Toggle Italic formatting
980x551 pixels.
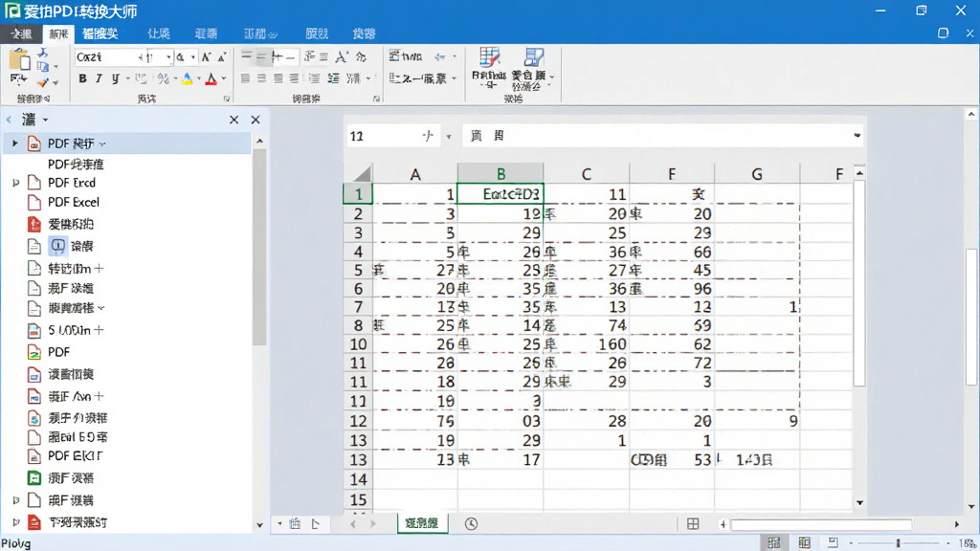pyautogui.click(x=99, y=78)
